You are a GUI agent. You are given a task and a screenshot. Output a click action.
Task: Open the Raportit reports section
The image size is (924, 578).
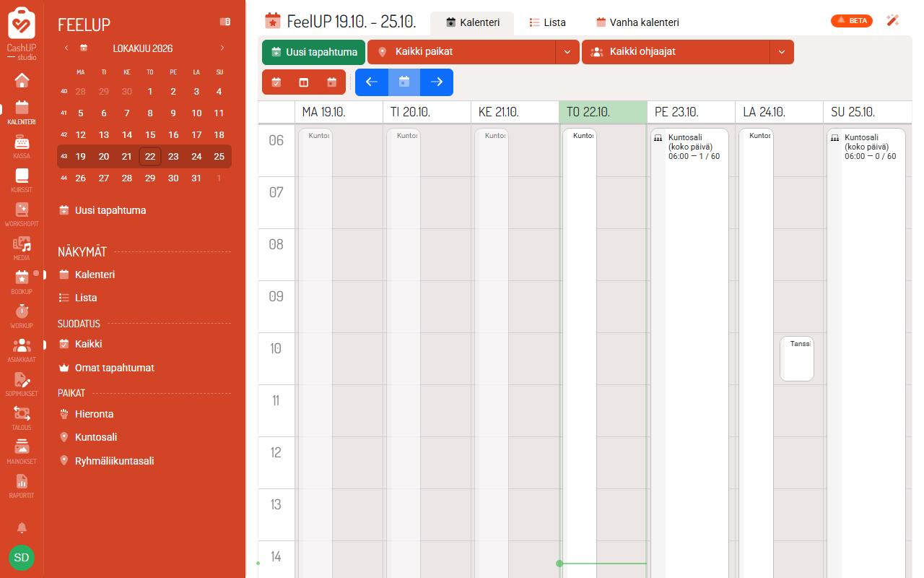pyautogui.click(x=22, y=486)
